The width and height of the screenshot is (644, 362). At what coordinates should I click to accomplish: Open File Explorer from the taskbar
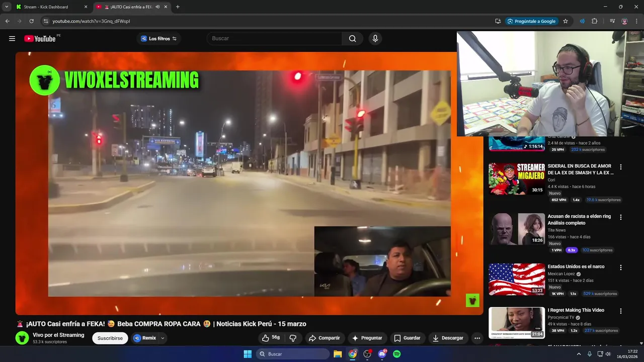point(338,354)
